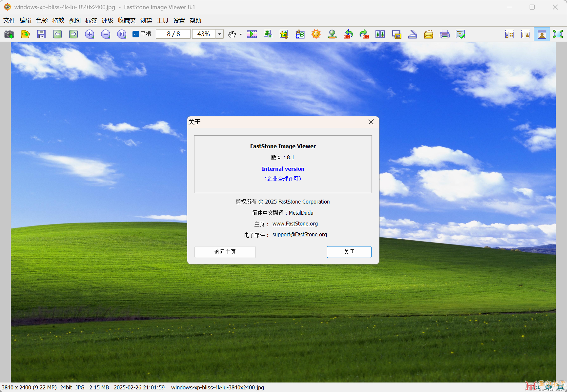Screen dimensions: 567x392
Task: Click the printer icon
Action: tap(444, 34)
